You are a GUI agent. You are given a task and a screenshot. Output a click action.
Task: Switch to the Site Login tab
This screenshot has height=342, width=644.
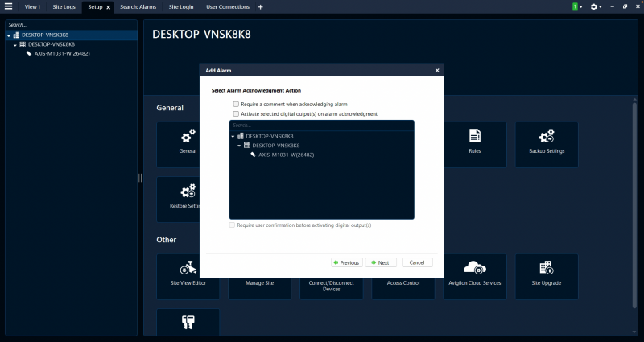(180, 7)
